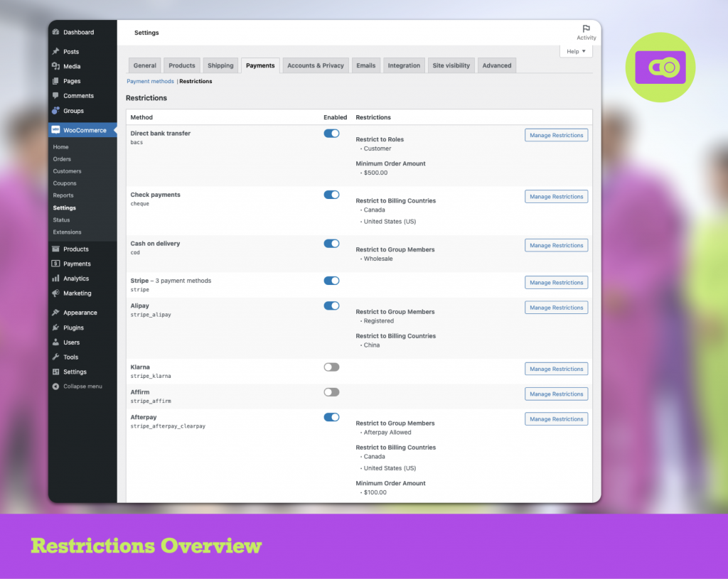Click the "stripe_afterpay_clearpay" method ID
The width and height of the screenshot is (728, 579).
(x=168, y=426)
